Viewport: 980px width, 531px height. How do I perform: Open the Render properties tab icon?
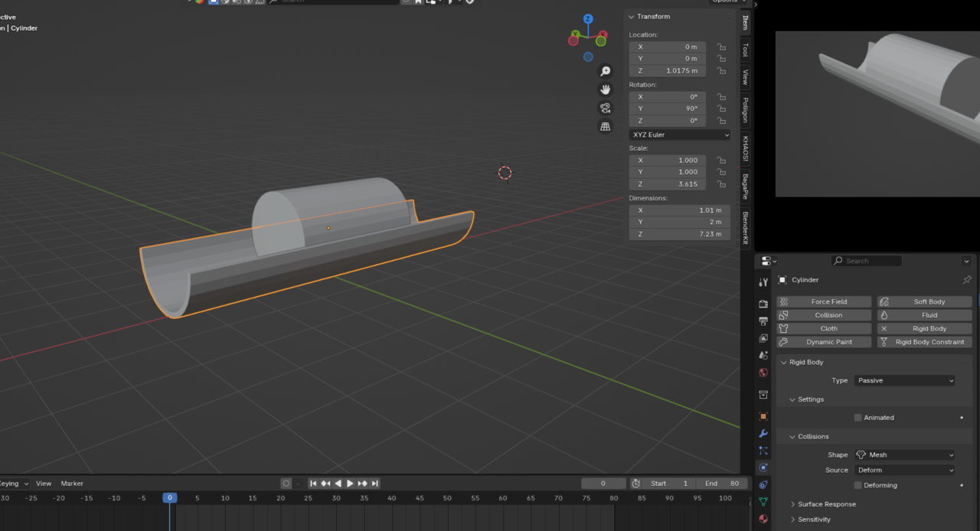coord(763,304)
